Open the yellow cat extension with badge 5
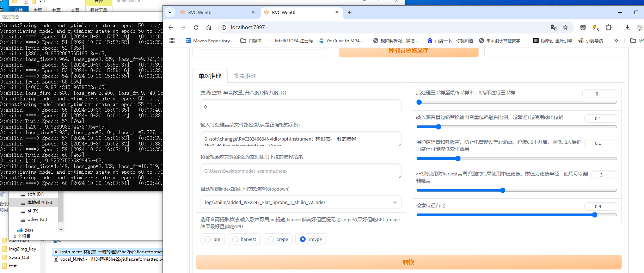The height and width of the screenshot is (273, 644). [x=596, y=27]
